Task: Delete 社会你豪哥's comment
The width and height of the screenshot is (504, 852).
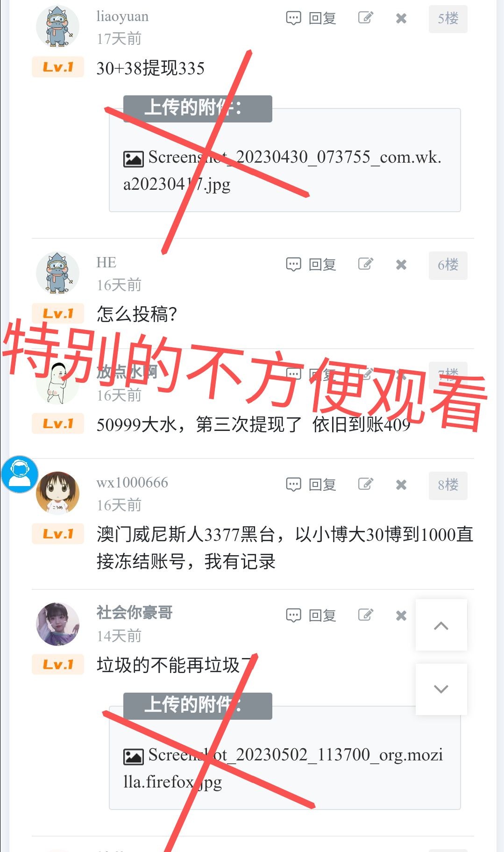Action: click(x=401, y=616)
